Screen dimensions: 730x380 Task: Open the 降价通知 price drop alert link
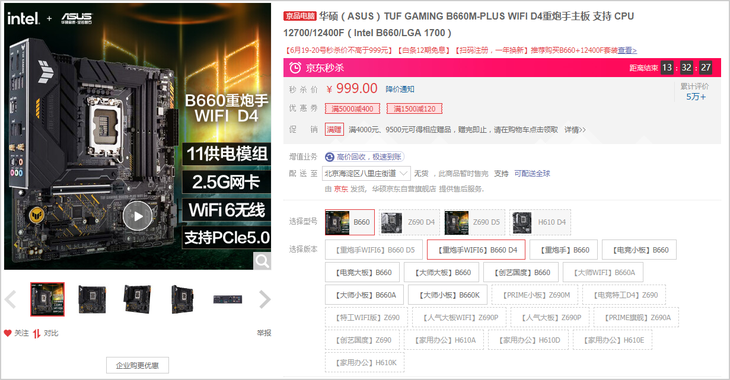point(399,89)
